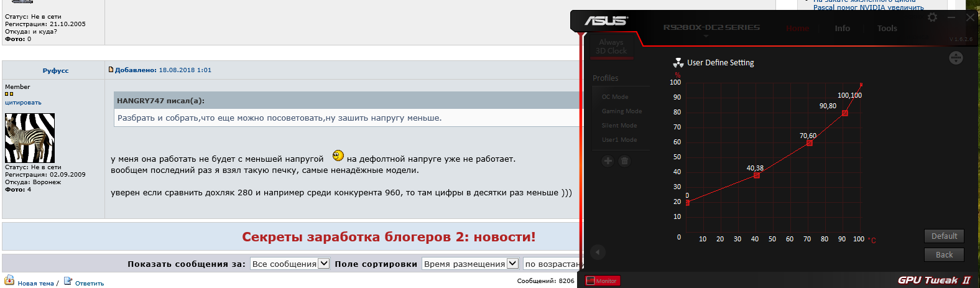This screenshot has height=288, width=980.
Task: Select the 40,38 fan curve point
Action: click(756, 175)
